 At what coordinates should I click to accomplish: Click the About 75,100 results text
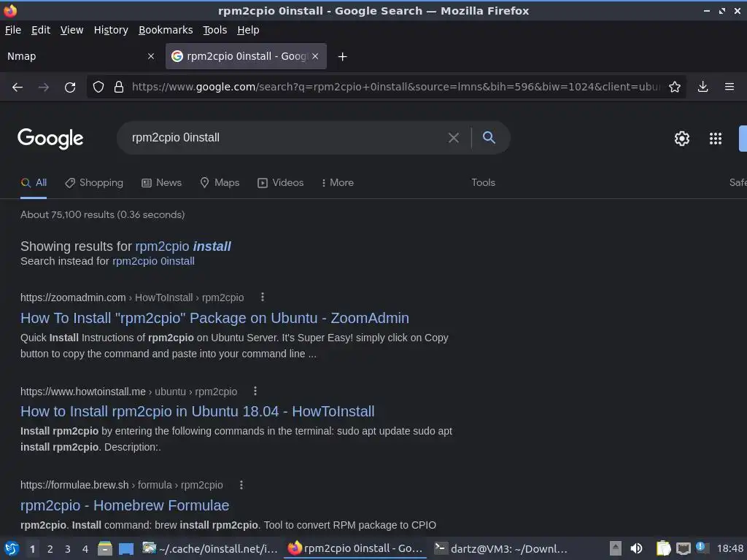click(102, 215)
